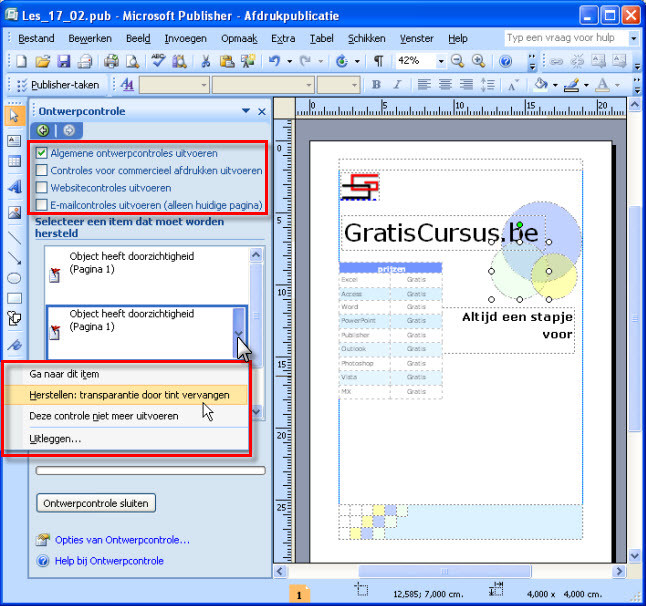Choose Ga naar dit item
Viewport: 646px width, 606px height.
pos(126,374)
